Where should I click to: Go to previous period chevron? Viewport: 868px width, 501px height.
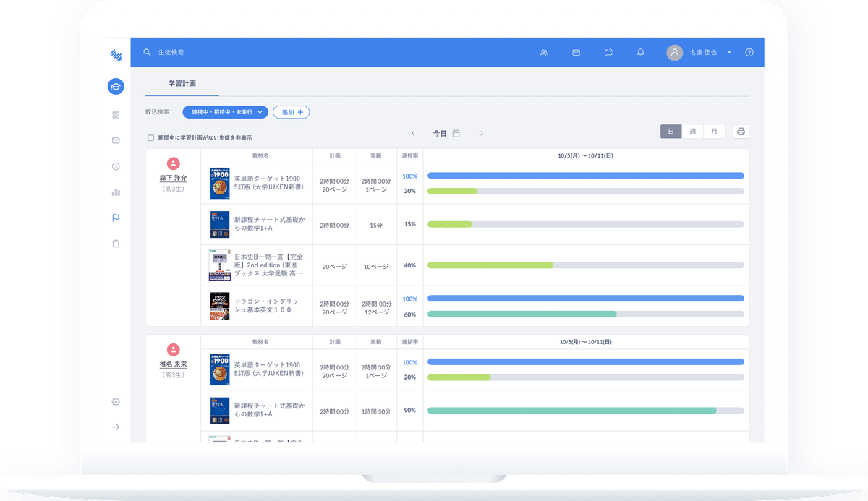click(413, 133)
